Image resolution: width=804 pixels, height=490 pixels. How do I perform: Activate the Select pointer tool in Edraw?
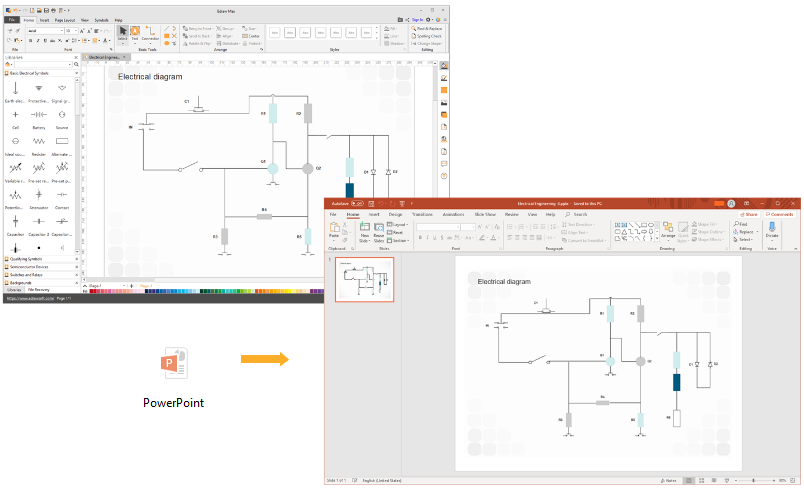pyautogui.click(x=123, y=33)
